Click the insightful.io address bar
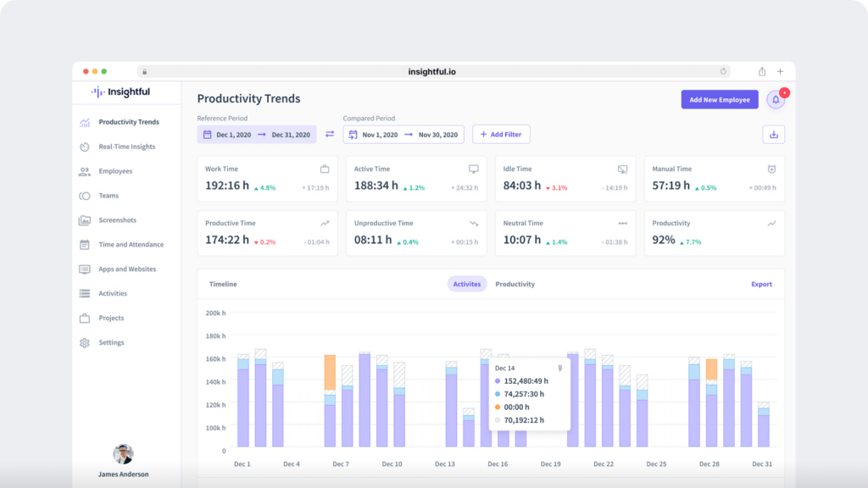The width and height of the screenshot is (868, 488). pos(433,71)
